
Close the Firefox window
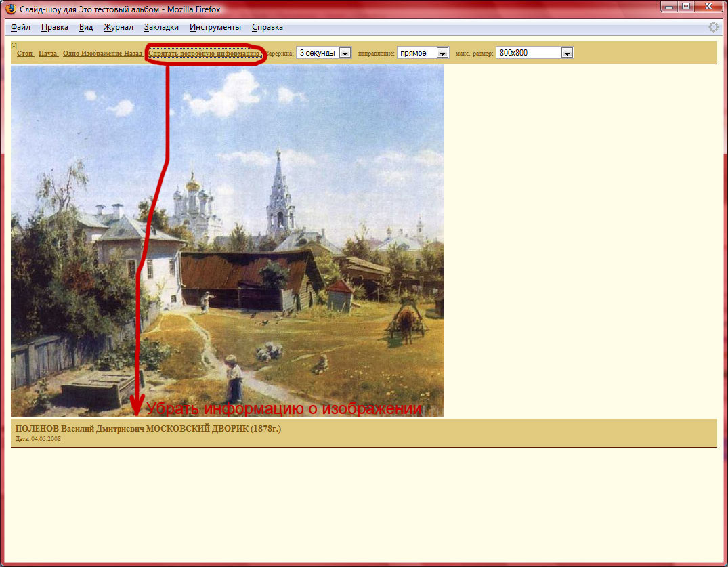tap(709, 7)
